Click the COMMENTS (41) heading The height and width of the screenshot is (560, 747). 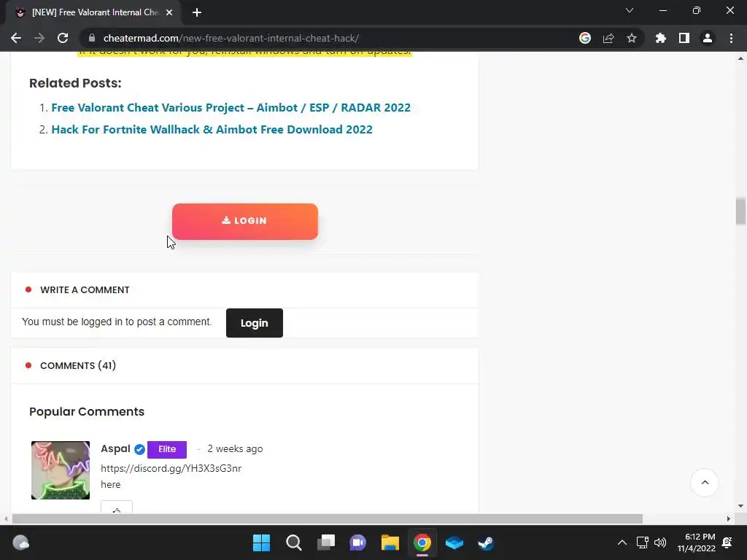78,366
